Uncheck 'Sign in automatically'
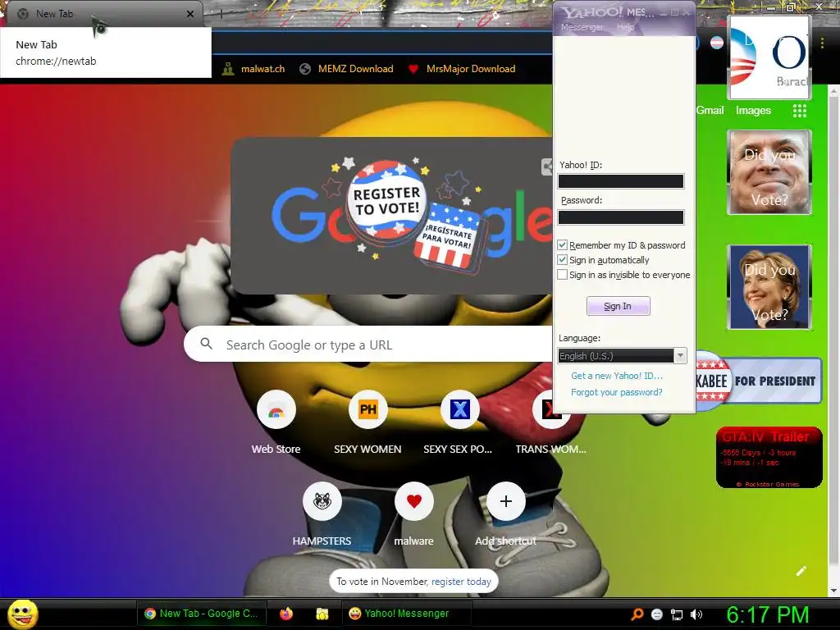This screenshot has height=630, width=840. coord(562,260)
